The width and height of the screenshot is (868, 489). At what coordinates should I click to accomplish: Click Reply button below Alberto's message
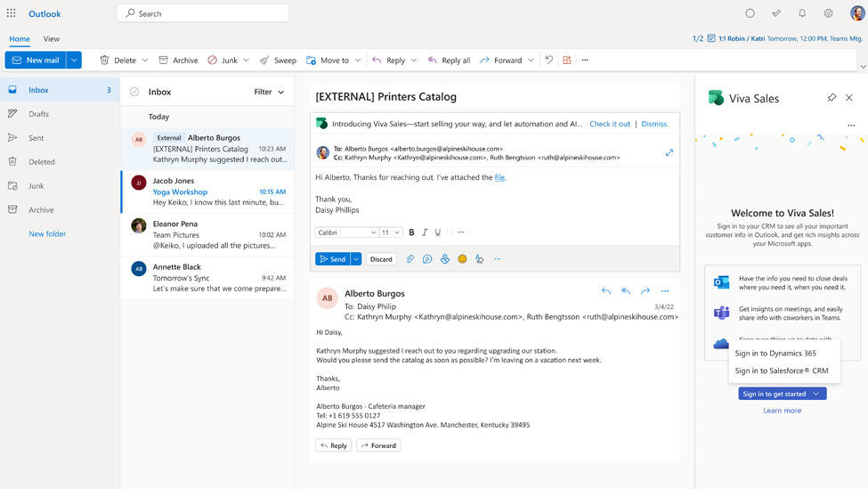coord(333,445)
